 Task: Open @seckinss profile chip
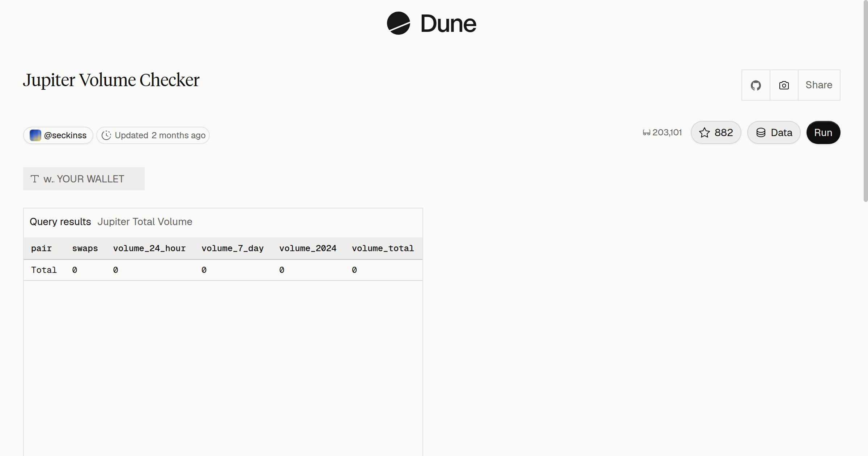pyautogui.click(x=58, y=135)
